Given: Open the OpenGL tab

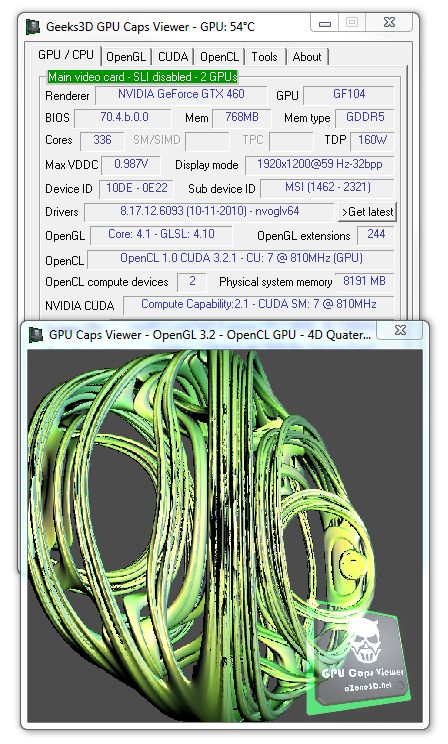Looking at the screenshot, I should [x=126, y=57].
